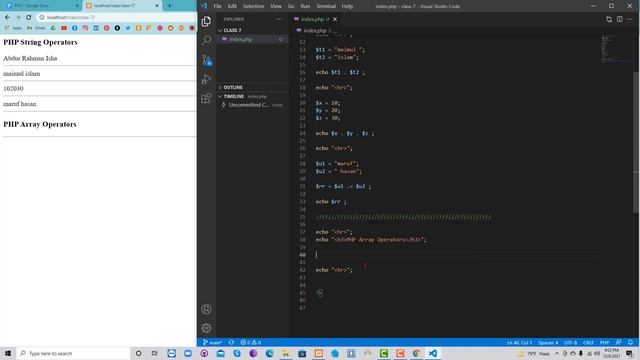Open the Go menu

coord(291,6)
